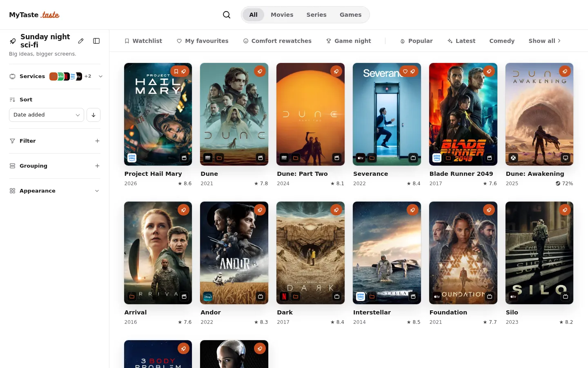Click the rocket badge on Dune 2021 poster

(x=260, y=71)
